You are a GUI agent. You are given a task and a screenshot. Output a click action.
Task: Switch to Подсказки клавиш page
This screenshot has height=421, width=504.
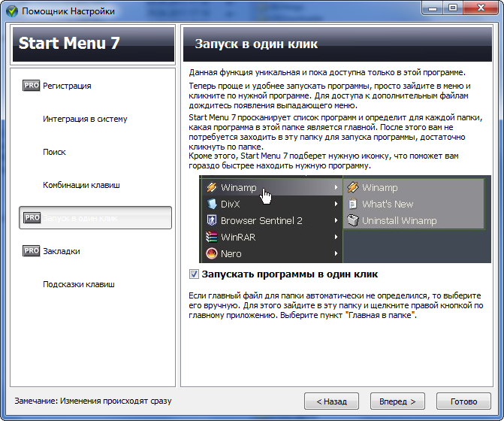(79, 284)
